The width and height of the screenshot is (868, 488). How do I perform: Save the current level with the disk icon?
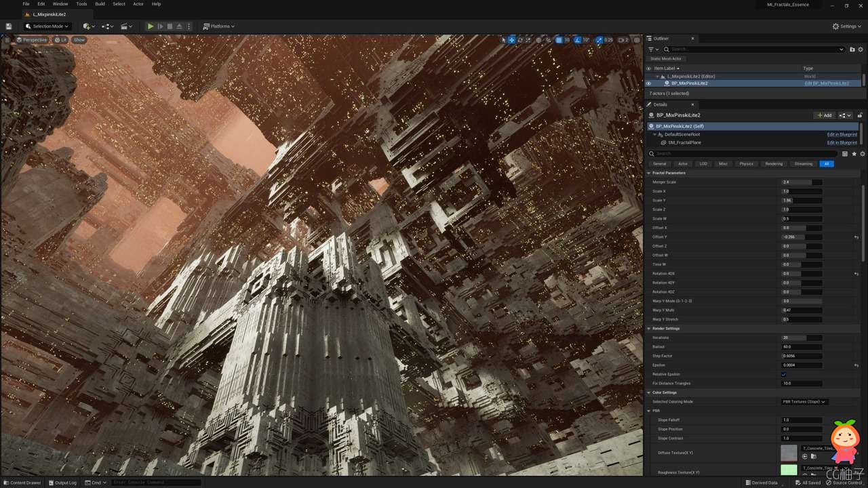coord(9,26)
